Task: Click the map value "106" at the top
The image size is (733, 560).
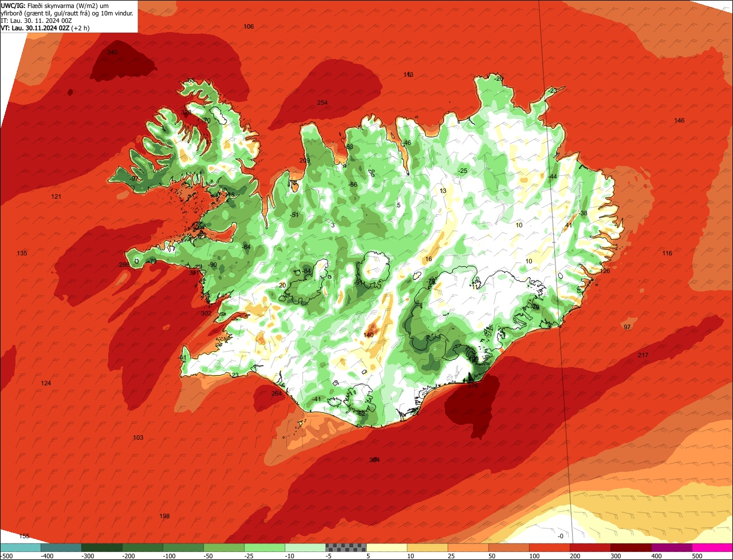Action: [x=249, y=27]
